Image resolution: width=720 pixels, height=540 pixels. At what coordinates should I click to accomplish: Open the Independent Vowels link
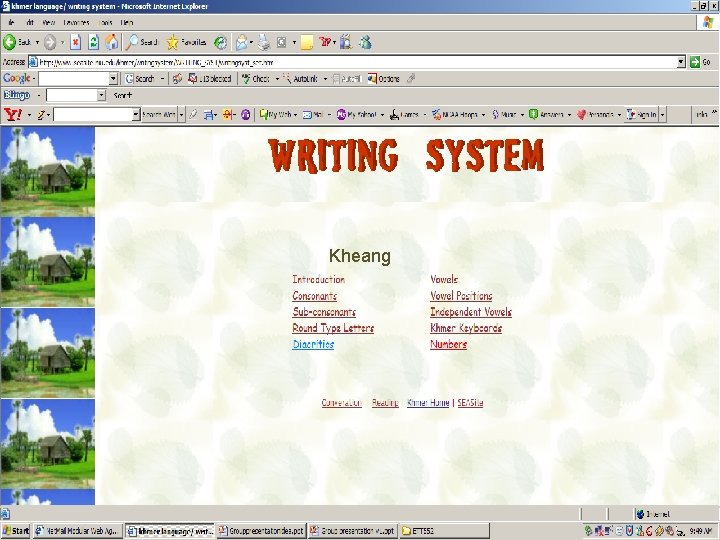(471, 312)
